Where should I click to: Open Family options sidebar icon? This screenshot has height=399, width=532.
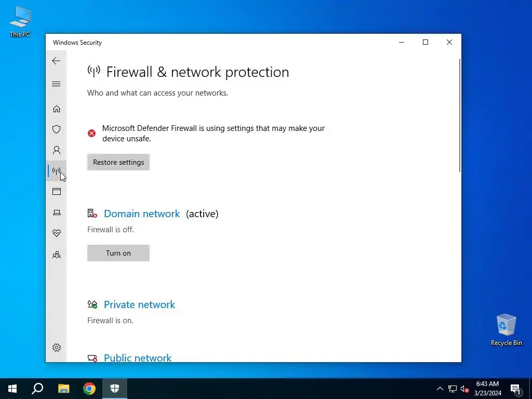point(56,255)
